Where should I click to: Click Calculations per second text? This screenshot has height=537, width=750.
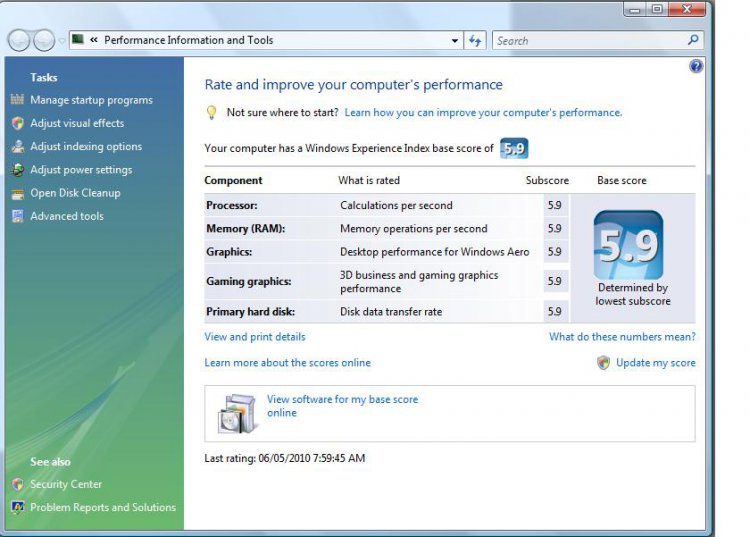[396, 205]
